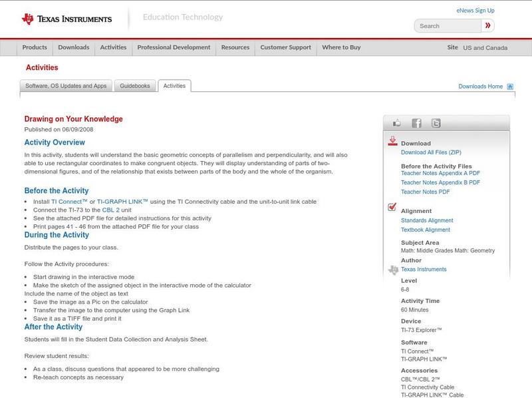Share on Twitter icon

point(436,123)
